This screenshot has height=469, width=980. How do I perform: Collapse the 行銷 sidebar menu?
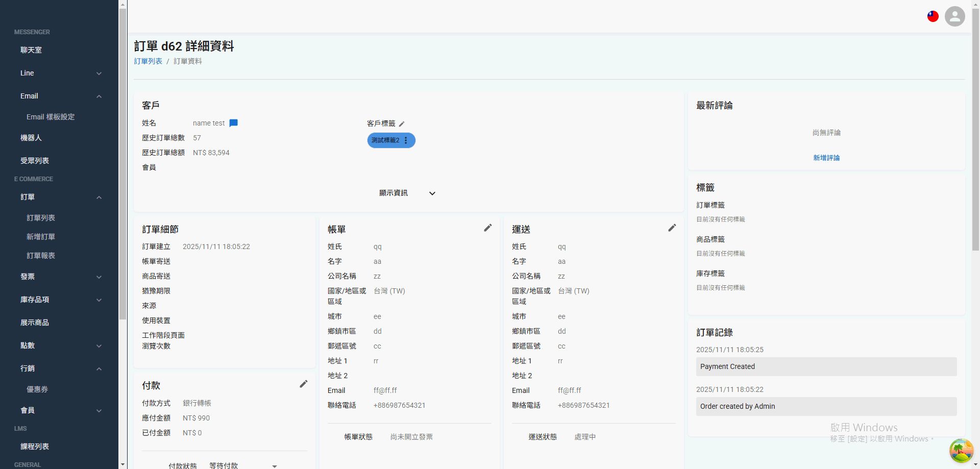(x=99, y=369)
